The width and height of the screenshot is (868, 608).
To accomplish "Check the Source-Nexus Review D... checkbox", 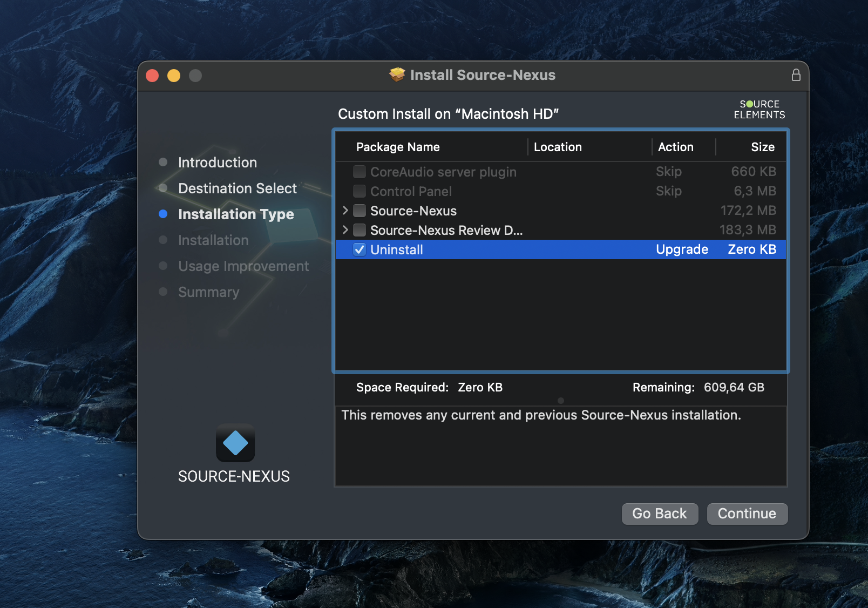I will click(x=360, y=230).
